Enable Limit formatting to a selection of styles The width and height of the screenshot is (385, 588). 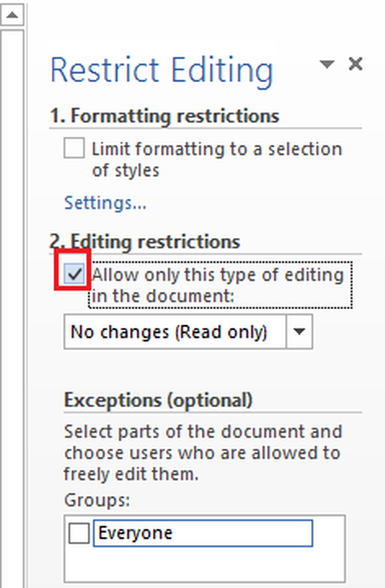[x=74, y=149]
